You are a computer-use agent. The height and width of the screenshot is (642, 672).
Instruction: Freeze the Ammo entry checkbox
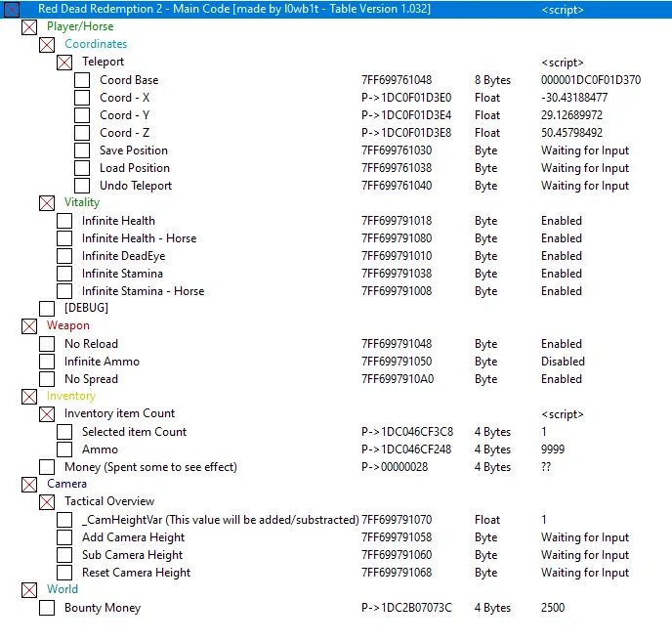pos(64,449)
